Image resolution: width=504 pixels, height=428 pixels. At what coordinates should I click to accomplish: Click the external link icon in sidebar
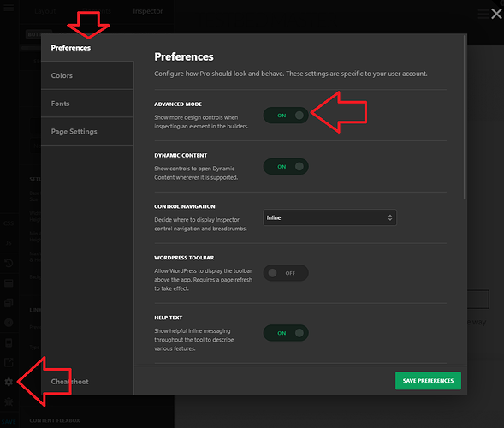[x=9, y=362]
